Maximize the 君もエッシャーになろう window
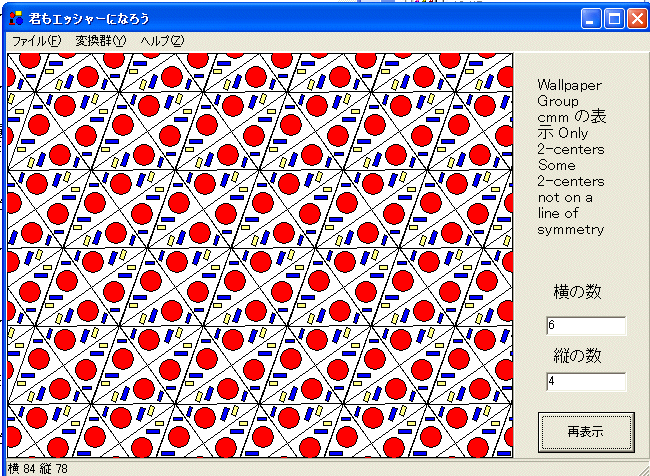Image resolution: width=650 pixels, height=476 pixels. click(614, 19)
